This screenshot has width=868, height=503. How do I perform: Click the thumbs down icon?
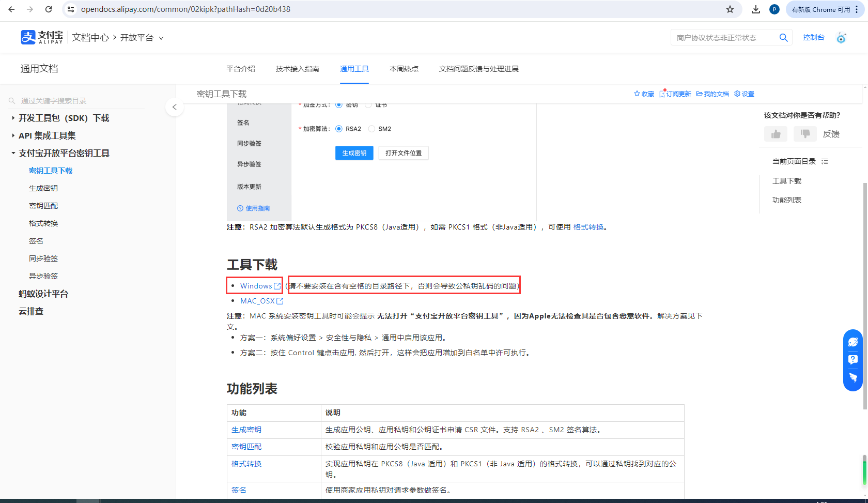pos(805,134)
